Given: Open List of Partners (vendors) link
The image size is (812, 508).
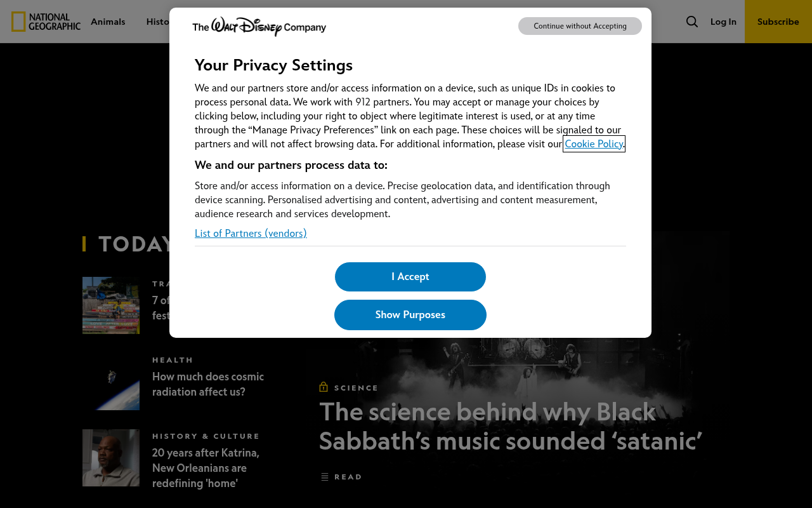Looking at the screenshot, I should (x=251, y=233).
